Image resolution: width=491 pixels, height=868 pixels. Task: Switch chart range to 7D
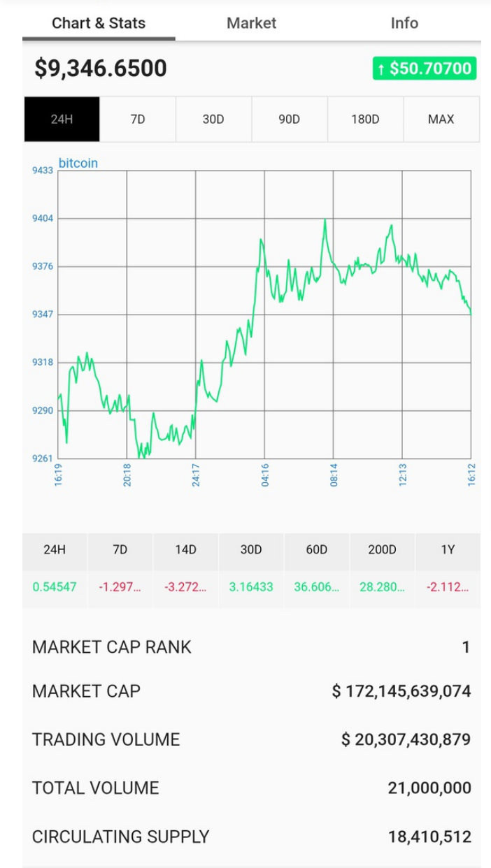138,120
